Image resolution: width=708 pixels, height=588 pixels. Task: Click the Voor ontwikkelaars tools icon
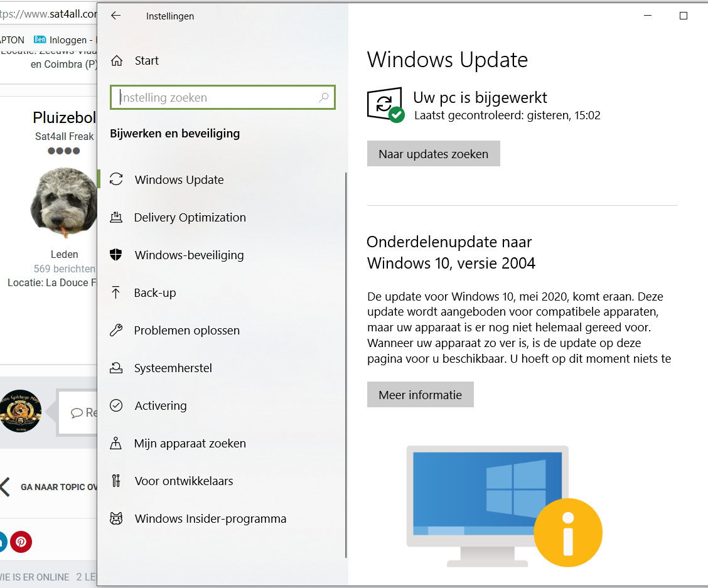click(116, 481)
